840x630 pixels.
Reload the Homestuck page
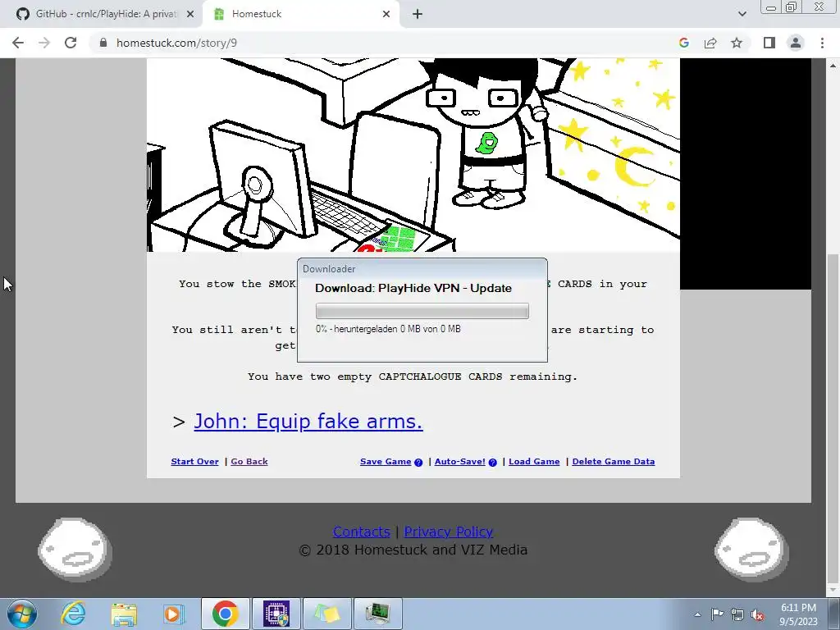click(71, 43)
